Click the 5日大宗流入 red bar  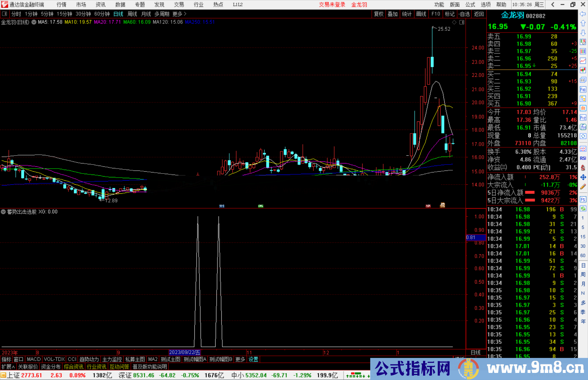[530, 200]
